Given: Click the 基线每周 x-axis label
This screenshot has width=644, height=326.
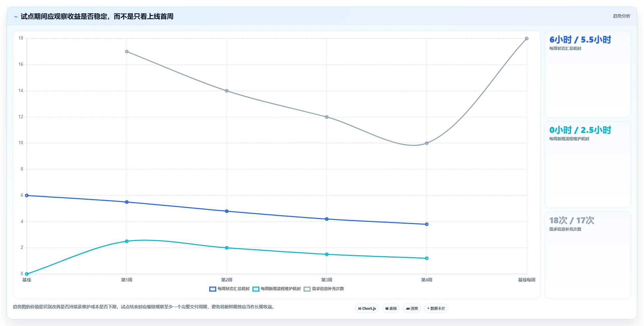Looking at the screenshot, I should pyautogui.click(x=526, y=280).
